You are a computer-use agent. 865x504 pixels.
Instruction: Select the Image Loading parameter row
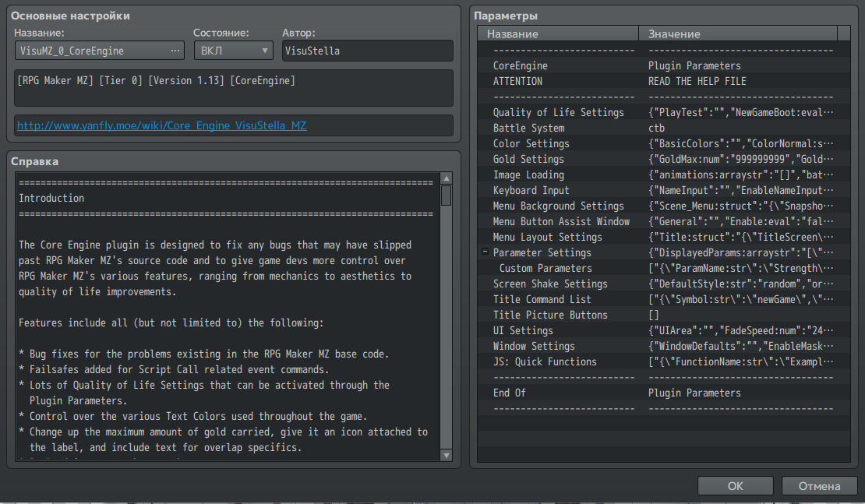664,174
